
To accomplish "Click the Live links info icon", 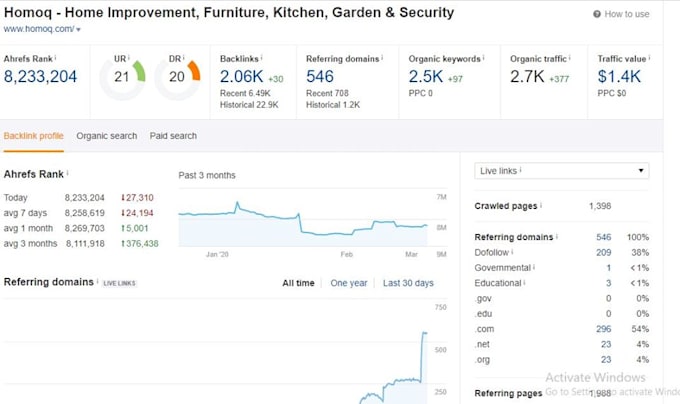I will pos(520,170).
